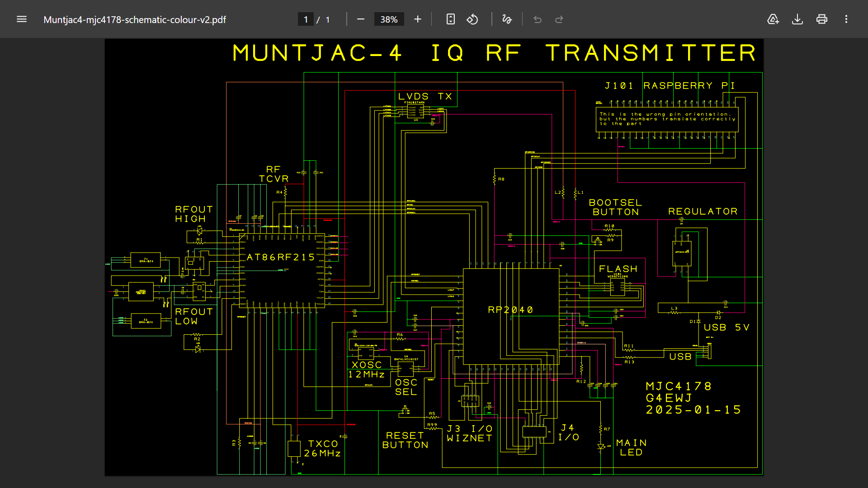Click the RP2040 chip on schematic
Screen dimensions: 868x488
[511, 310]
